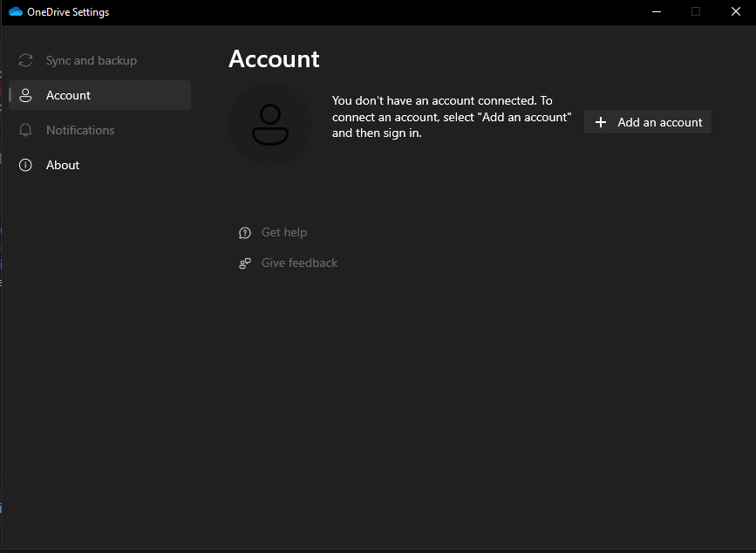Click the Give feedback people icon
This screenshot has width=756, height=553.
[x=245, y=263]
